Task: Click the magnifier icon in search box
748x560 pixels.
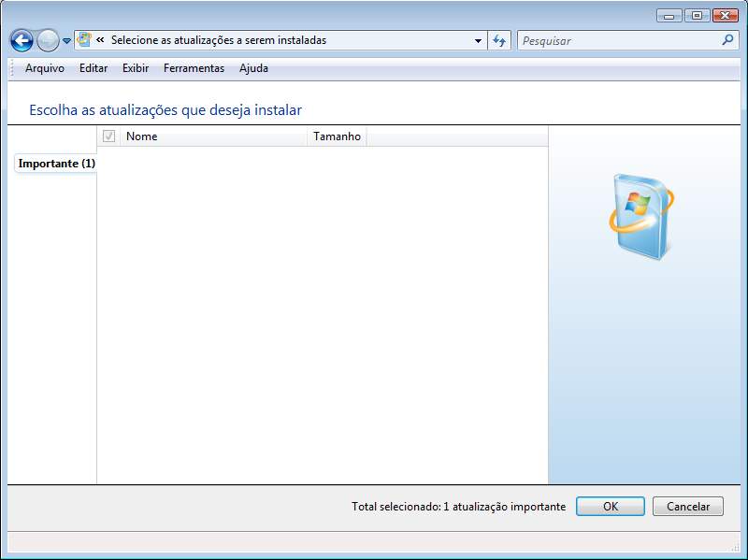Action: [x=727, y=40]
